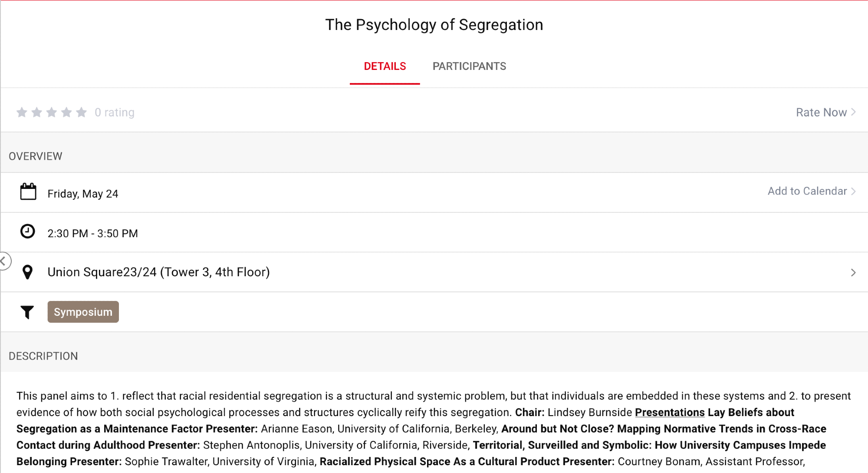Click the underlined Presentations text
Image resolution: width=868 pixels, height=473 pixels.
(670, 412)
